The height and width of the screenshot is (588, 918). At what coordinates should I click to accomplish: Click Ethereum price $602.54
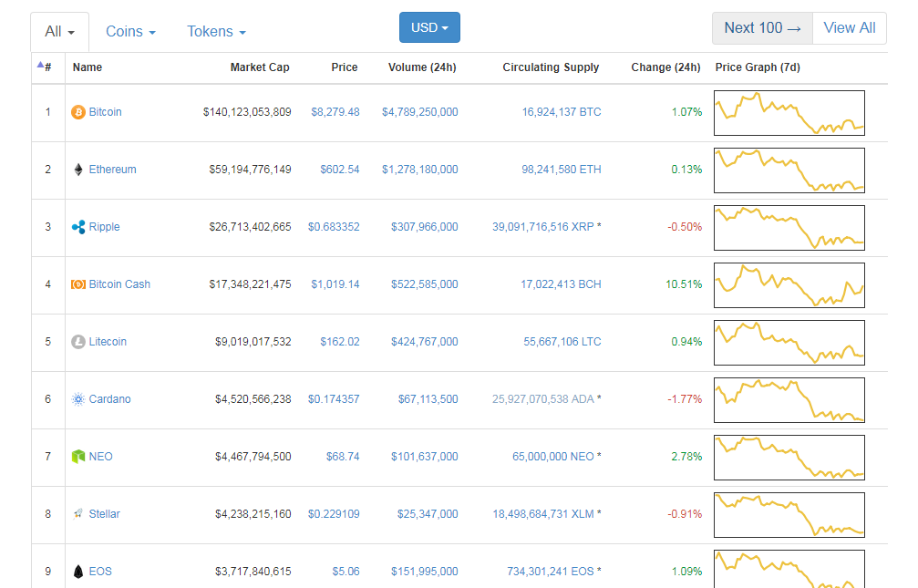[339, 170]
